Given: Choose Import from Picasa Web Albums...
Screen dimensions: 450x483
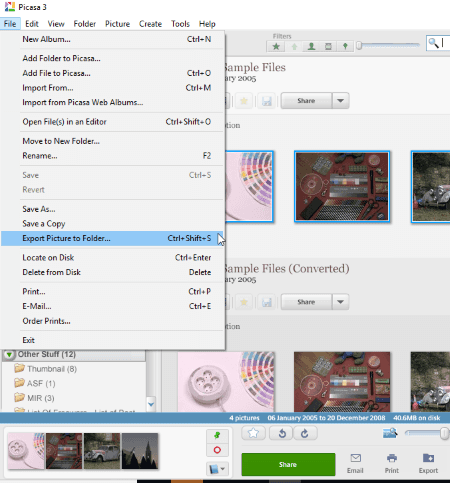Looking at the screenshot, I should (112, 102).
